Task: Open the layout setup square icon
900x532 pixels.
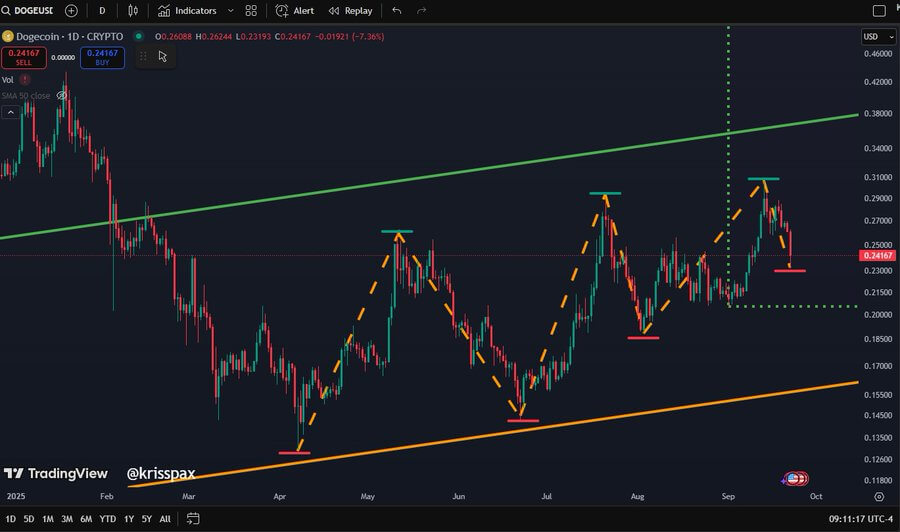Action: pos(879,11)
